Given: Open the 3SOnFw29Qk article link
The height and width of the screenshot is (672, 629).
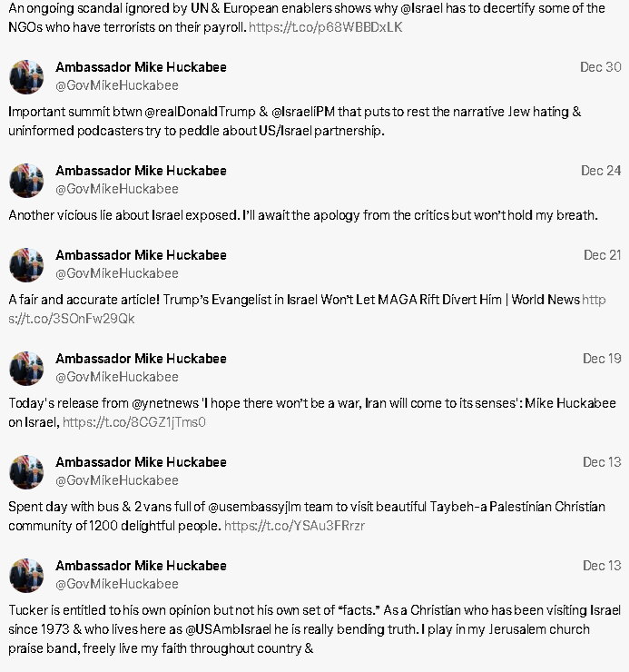Looking at the screenshot, I should 72,319.
